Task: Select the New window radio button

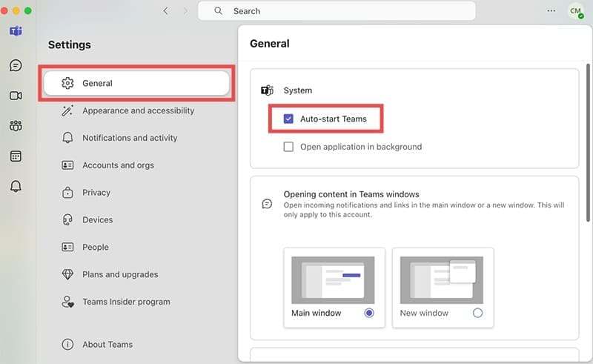Action: pos(477,313)
